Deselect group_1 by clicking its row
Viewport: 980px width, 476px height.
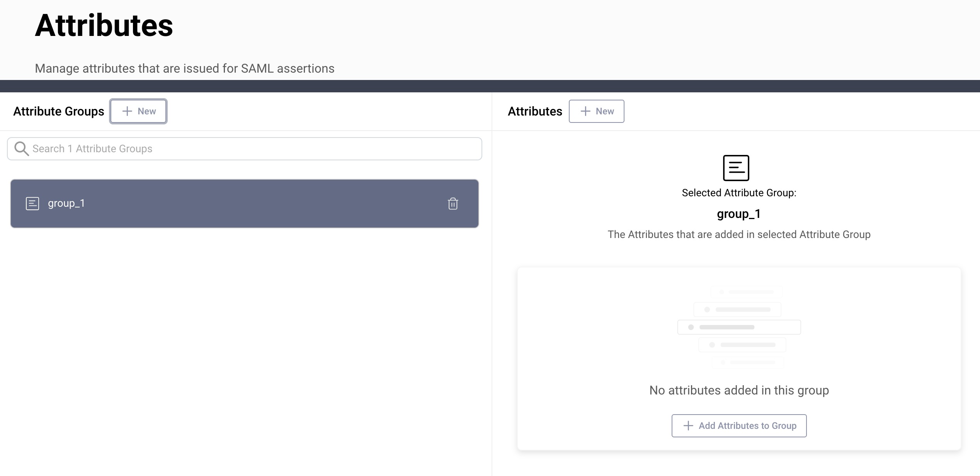pyautogui.click(x=243, y=204)
